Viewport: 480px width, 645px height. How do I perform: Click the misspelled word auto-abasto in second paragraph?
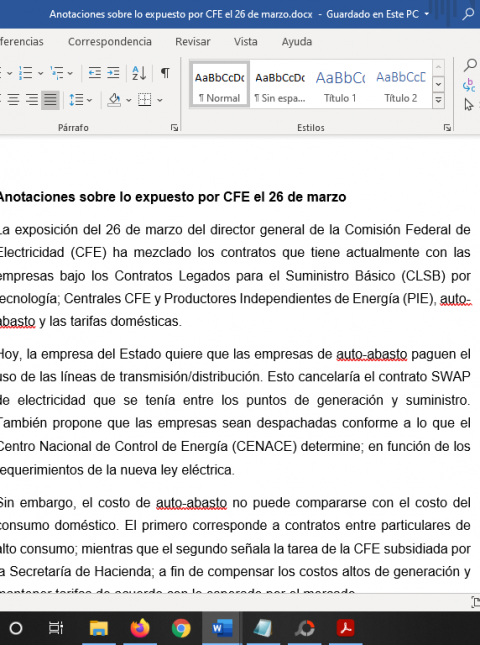[x=371, y=354]
